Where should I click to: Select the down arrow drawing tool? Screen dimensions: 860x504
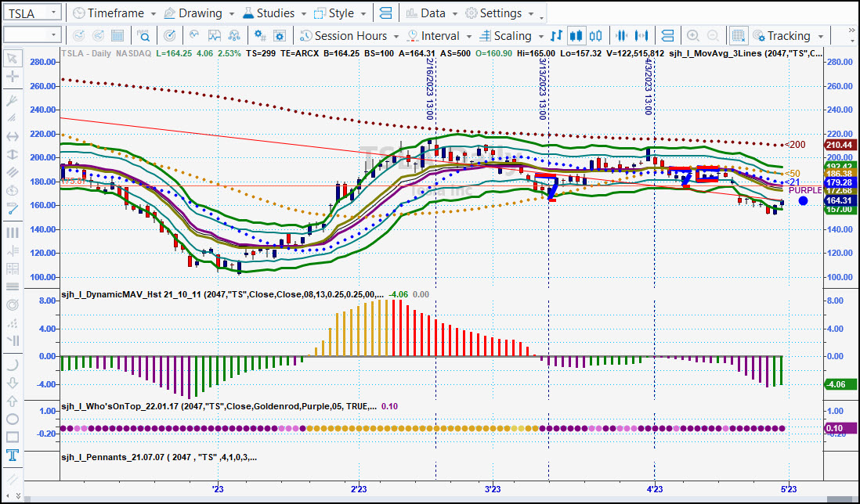pyautogui.click(x=12, y=383)
